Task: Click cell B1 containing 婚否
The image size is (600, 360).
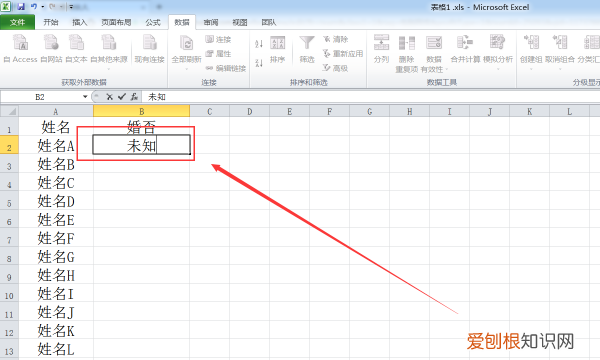Action: [142, 126]
